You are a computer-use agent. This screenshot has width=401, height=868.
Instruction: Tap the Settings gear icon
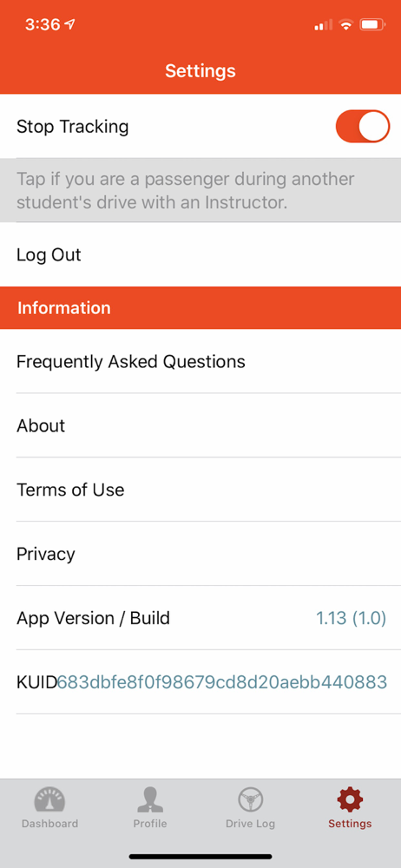pos(350,800)
